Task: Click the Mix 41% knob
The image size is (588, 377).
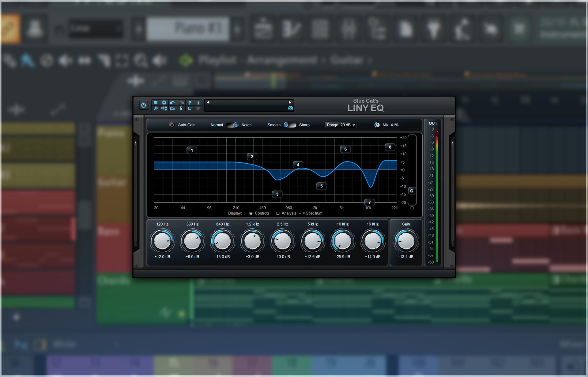Action: click(x=377, y=125)
